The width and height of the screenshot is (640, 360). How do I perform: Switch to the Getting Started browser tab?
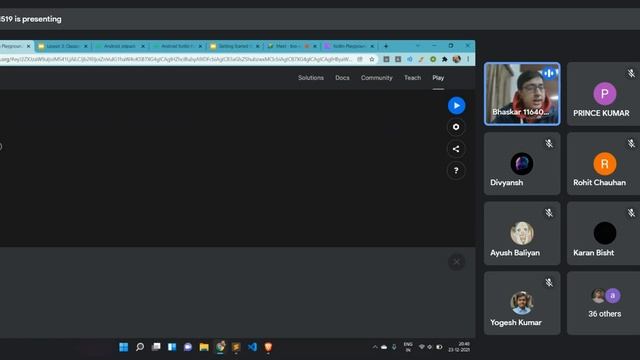click(234, 46)
